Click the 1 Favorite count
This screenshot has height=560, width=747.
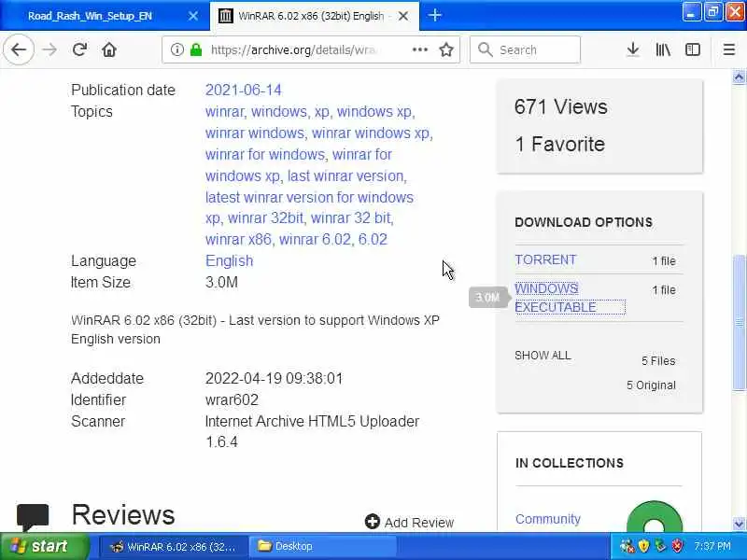559,144
